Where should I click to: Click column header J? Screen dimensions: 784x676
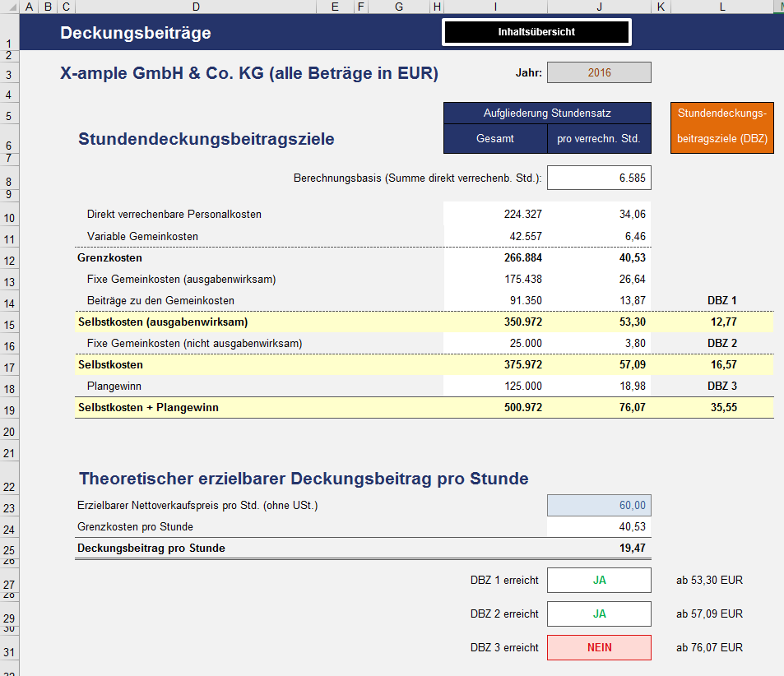[x=599, y=7]
